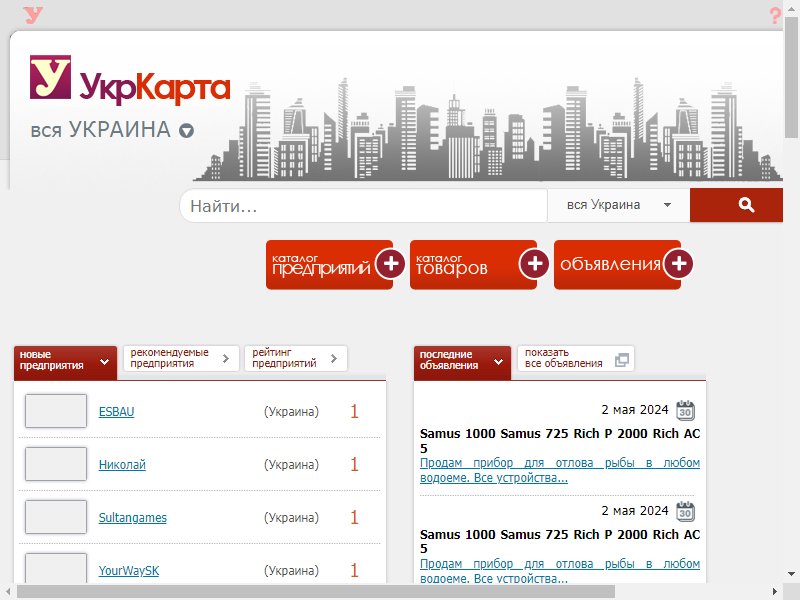
Task: Click the arrow on рейтинг предприятий tab
Action: pyautogui.click(x=334, y=359)
